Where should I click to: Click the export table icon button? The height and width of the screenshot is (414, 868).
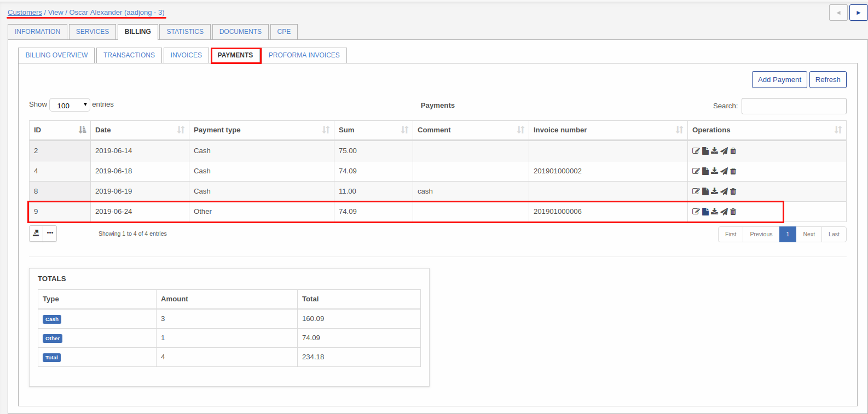tap(36, 234)
